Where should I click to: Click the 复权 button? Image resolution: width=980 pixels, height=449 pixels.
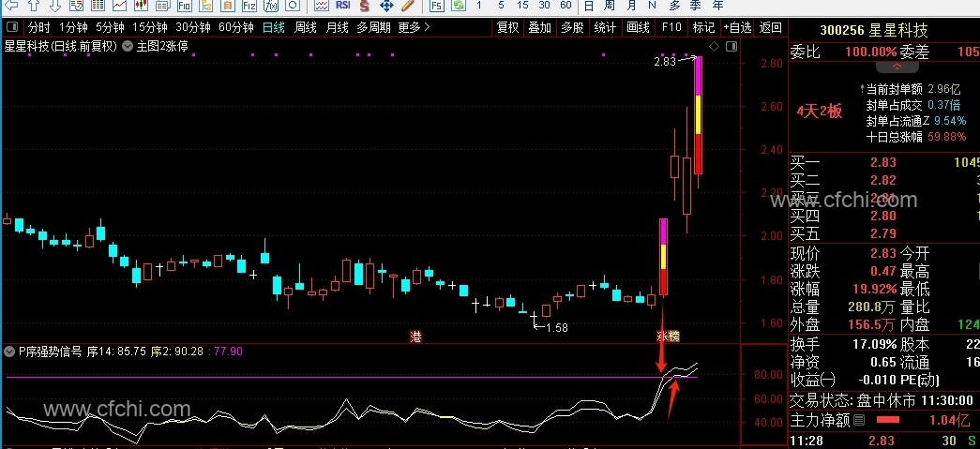tap(507, 27)
